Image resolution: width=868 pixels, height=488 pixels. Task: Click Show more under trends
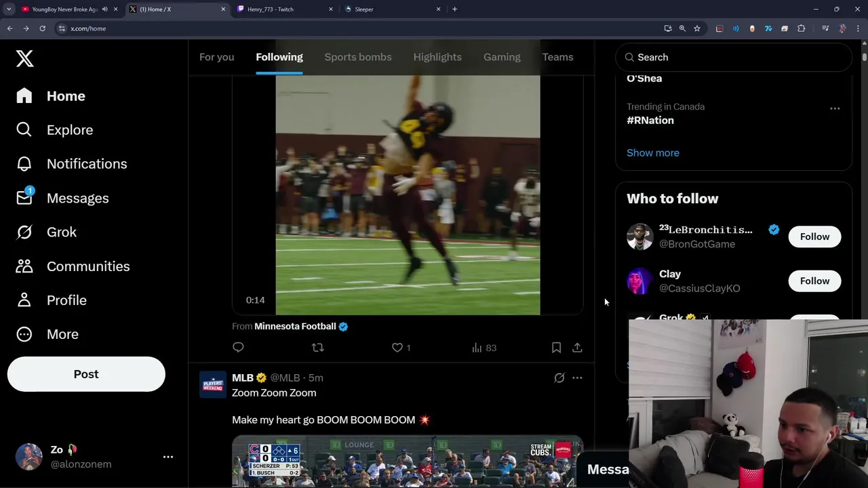click(653, 152)
